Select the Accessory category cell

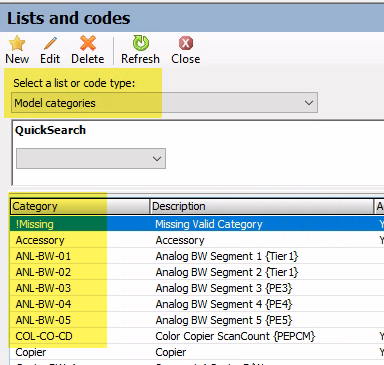point(40,240)
